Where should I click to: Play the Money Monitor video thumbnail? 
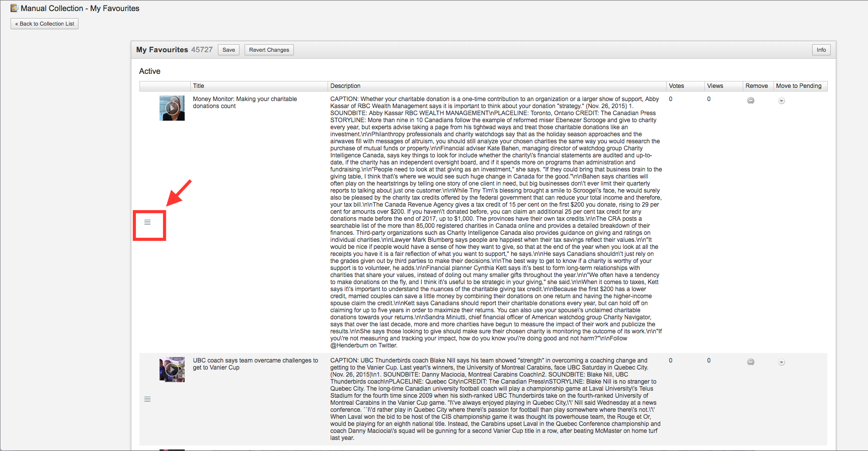coord(172,108)
